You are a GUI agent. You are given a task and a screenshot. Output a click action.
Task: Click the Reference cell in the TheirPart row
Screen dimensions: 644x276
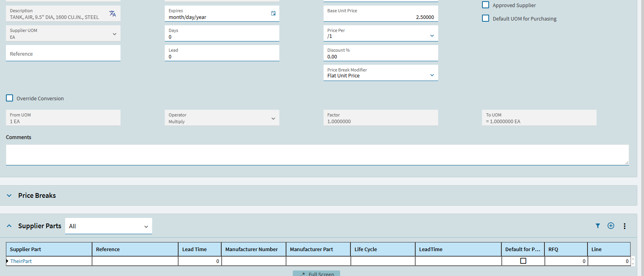tap(135, 261)
